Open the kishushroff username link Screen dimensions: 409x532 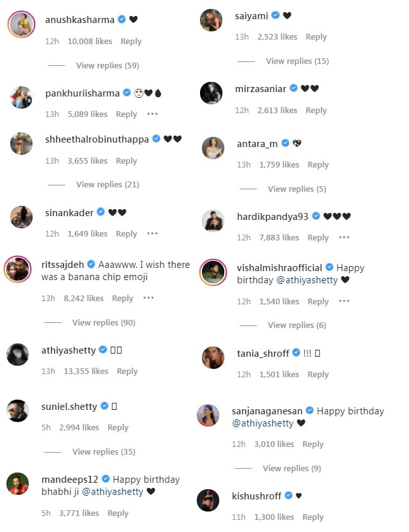pos(256,496)
